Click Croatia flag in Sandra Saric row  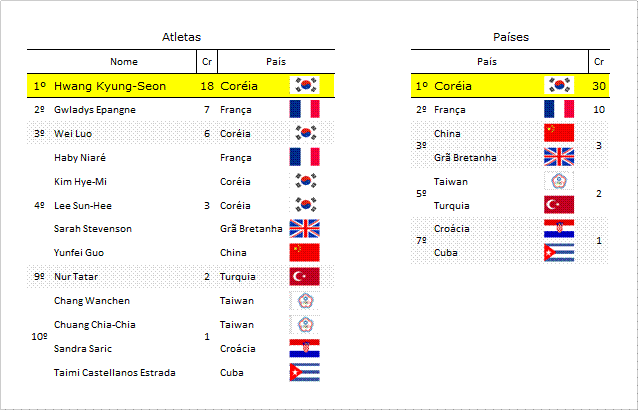click(x=304, y=348)
